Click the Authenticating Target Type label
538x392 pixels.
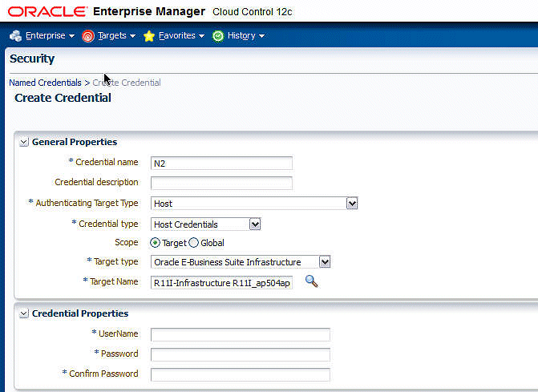(x=87, y=203)
